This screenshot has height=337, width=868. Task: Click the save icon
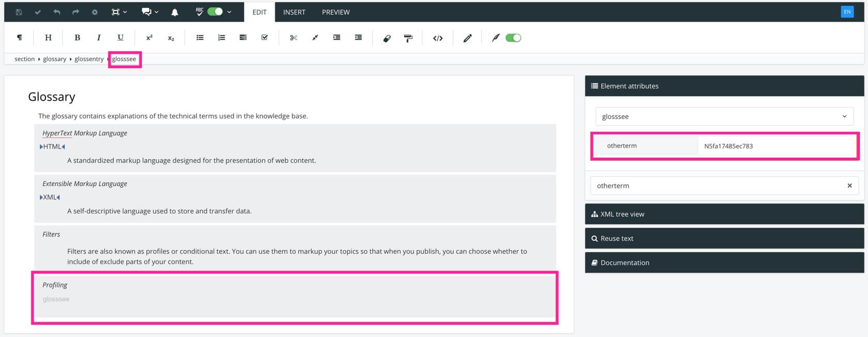pos(19,12)
